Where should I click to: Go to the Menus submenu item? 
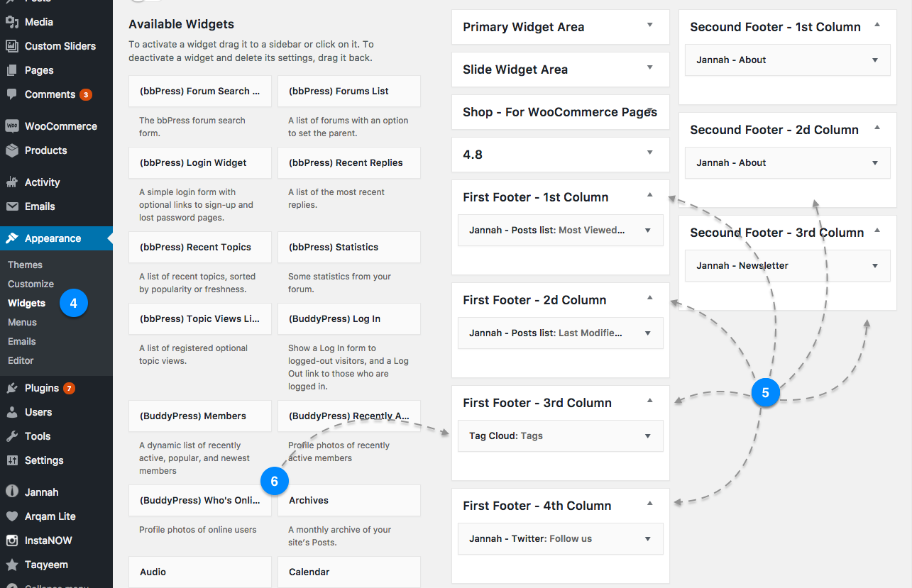pos(22,322)
